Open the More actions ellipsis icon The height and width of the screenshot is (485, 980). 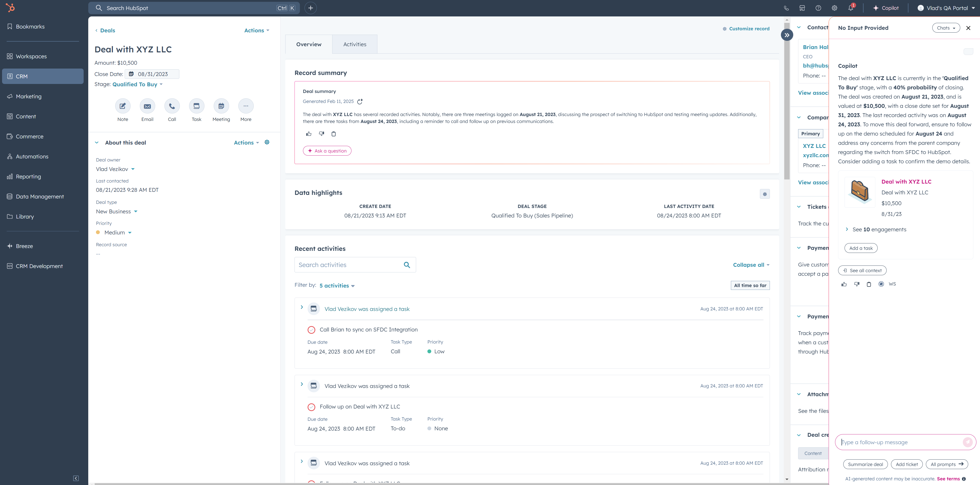[246, 106]
